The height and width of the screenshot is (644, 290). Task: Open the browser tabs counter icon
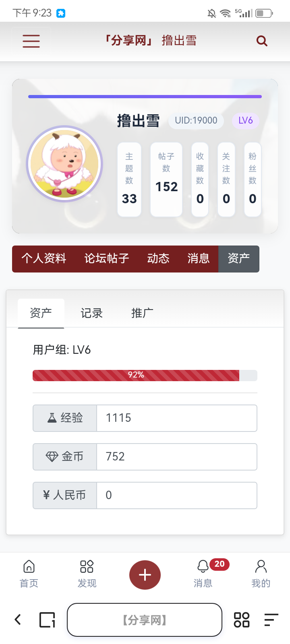[x=47, y=620]
